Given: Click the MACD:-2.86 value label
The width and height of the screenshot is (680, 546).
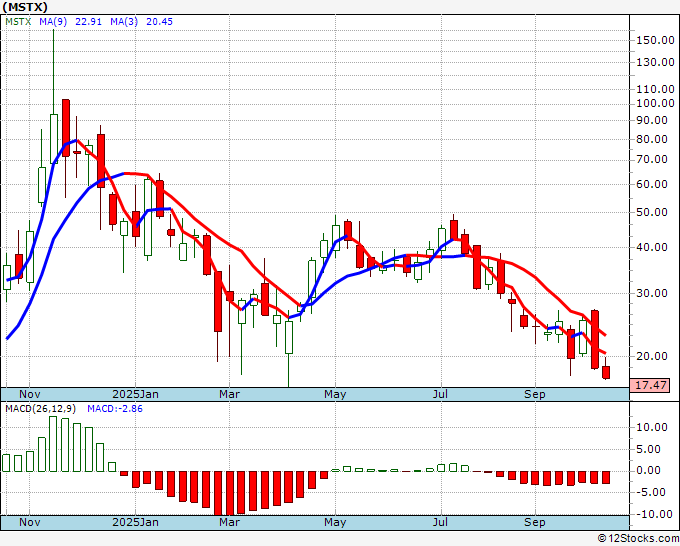Looking at the screenshot, I should click(x=116, y=410).
